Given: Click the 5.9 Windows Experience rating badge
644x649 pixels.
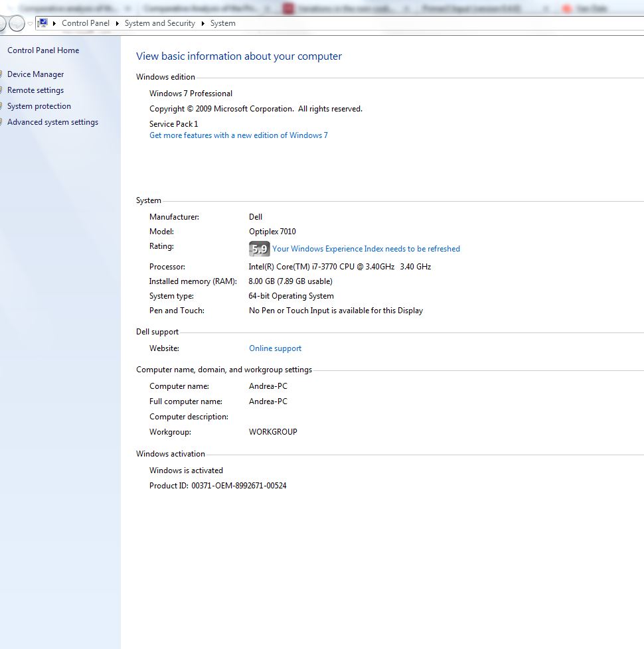Looking at the screenshot, I should click(x=259, y=250).
